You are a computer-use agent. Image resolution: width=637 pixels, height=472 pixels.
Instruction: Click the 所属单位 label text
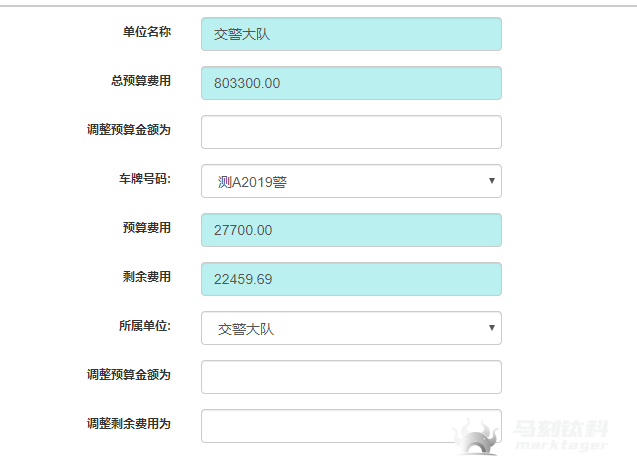(145, 326)
